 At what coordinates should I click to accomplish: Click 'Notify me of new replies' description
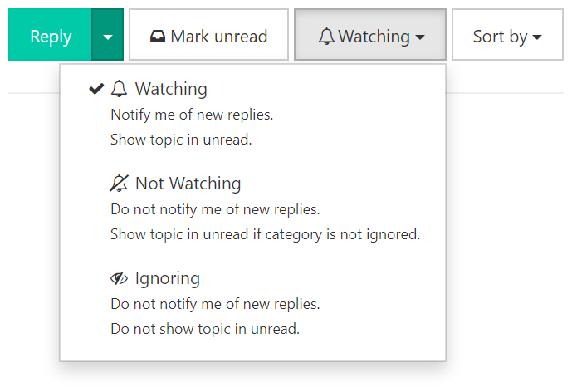tap(192, 115)
